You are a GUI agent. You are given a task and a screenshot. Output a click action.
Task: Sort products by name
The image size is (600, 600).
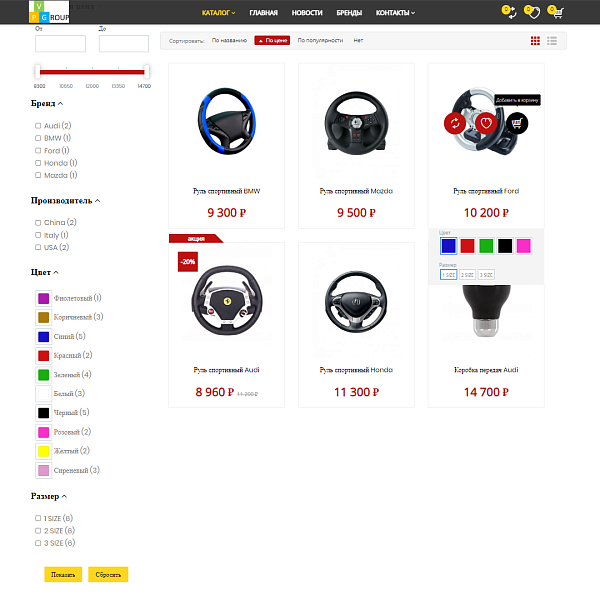click(x=229, y=40)
